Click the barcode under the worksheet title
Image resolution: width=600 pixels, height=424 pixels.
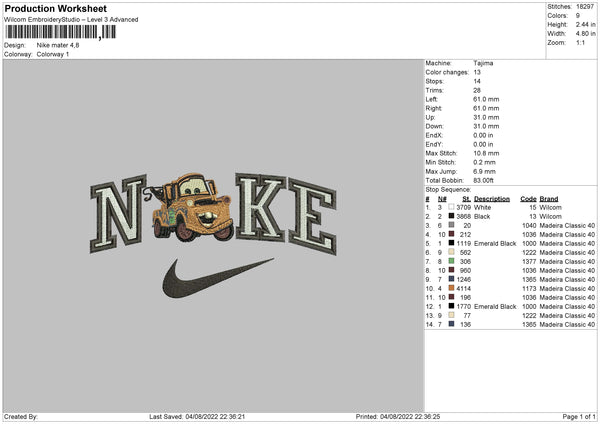(x=60, y=32)
